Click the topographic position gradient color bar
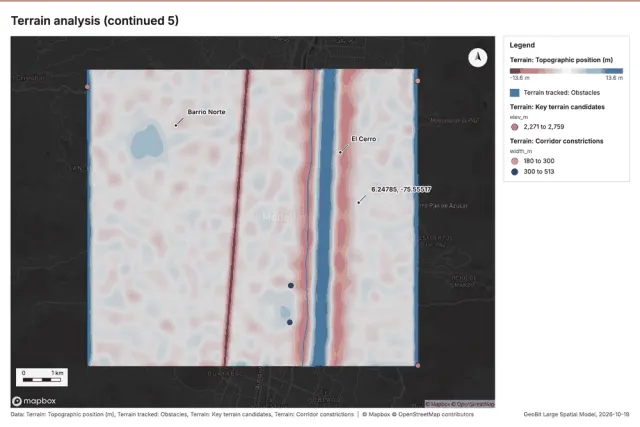This screenshot has width=640, height=427. (x=566, y=71)
